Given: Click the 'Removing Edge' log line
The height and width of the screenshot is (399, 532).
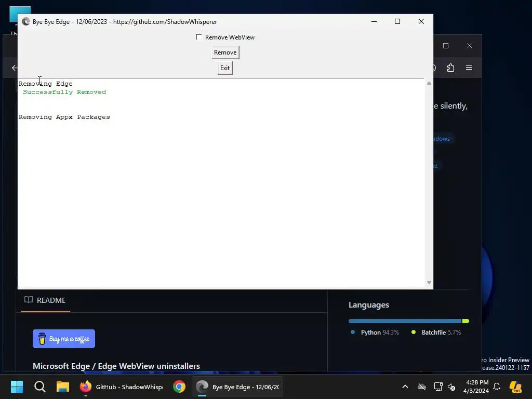Looking at the screenshot, I should pyautogui.click(x=46, y=84).
